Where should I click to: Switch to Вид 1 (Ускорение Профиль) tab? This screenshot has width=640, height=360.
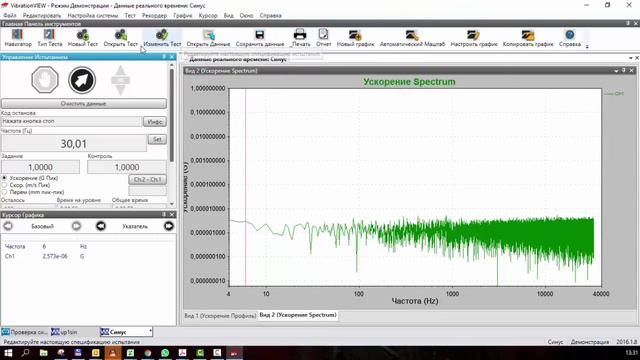(x=220, y=316)
